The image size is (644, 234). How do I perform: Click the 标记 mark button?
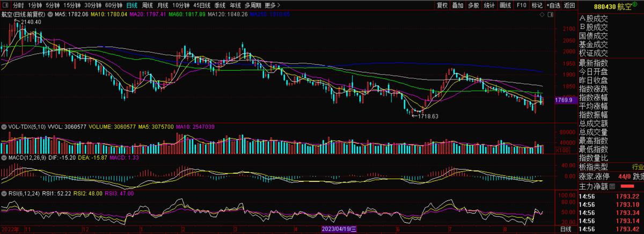click(537, 5)
